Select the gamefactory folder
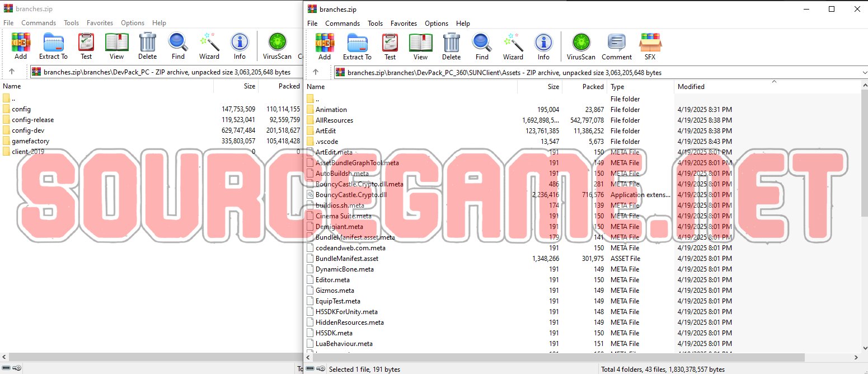 pos(30,141)
